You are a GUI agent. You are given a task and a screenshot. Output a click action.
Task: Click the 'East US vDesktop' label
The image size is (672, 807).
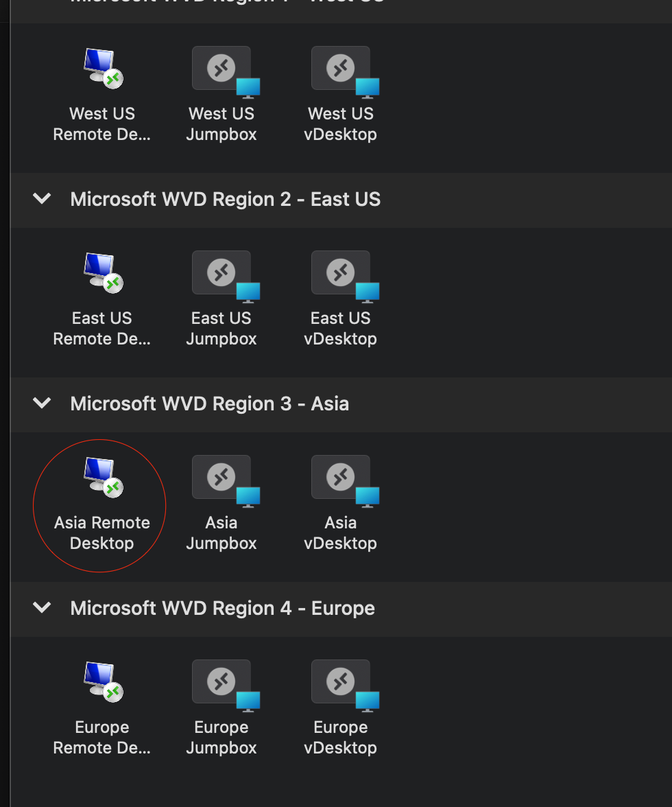point(340,328)
